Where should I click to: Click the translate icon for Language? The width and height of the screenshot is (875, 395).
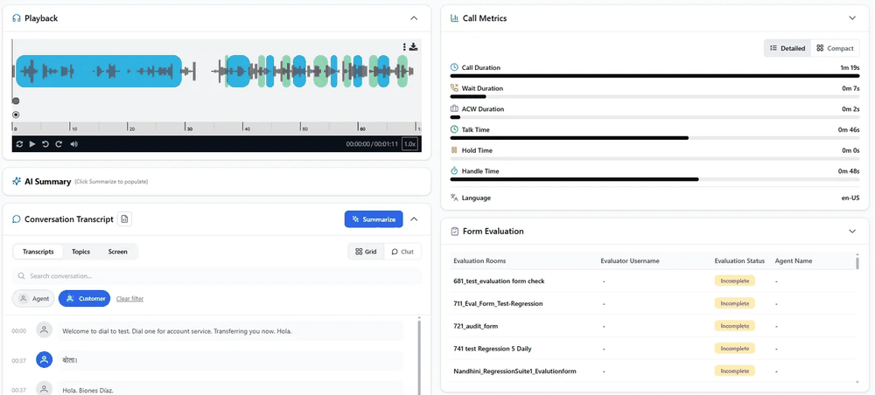pos(454,198)
